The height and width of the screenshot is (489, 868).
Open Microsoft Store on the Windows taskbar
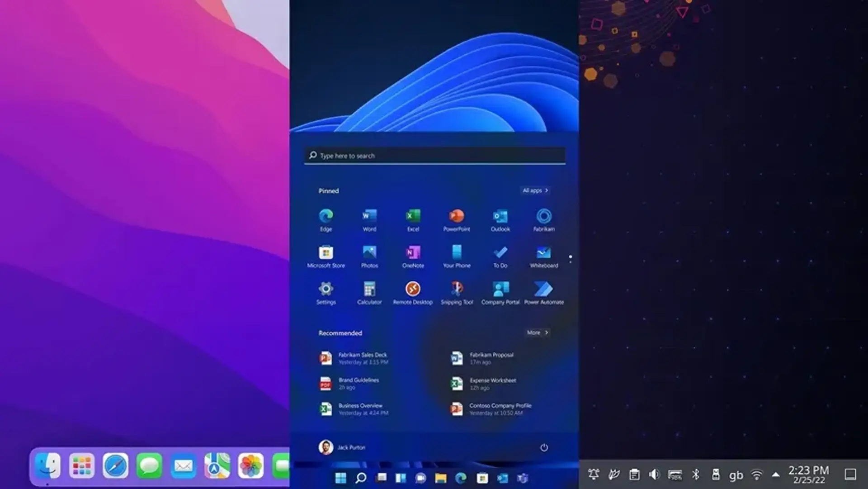coord(482,478)
